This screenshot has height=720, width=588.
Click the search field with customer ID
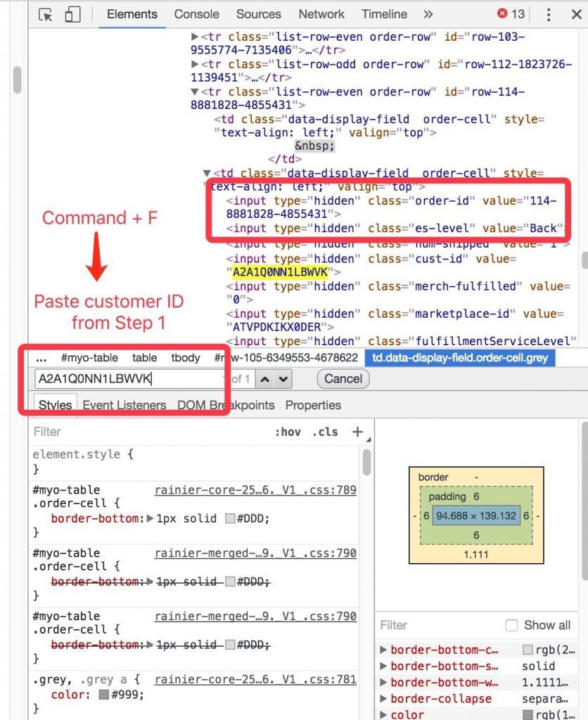[x=127, y=379]
